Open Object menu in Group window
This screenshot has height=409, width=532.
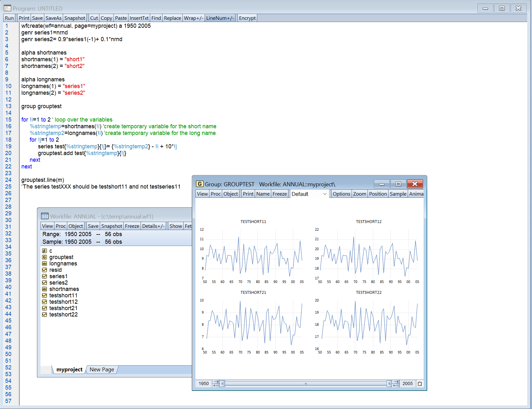[231, 194]
